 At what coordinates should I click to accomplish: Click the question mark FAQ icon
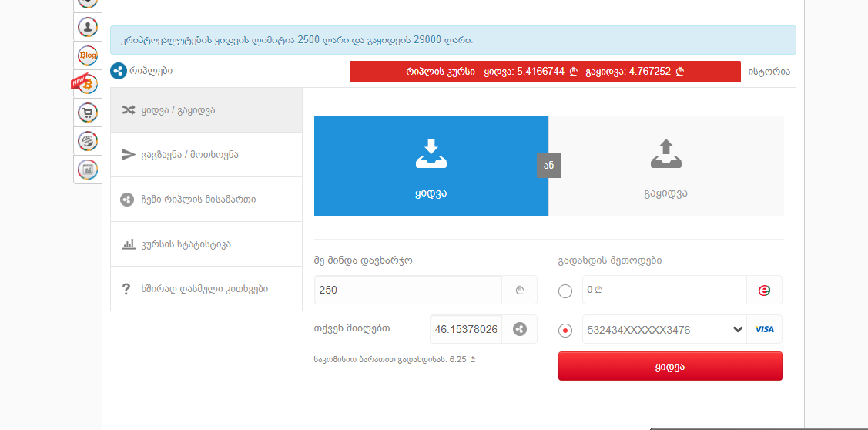coord(126,289)
